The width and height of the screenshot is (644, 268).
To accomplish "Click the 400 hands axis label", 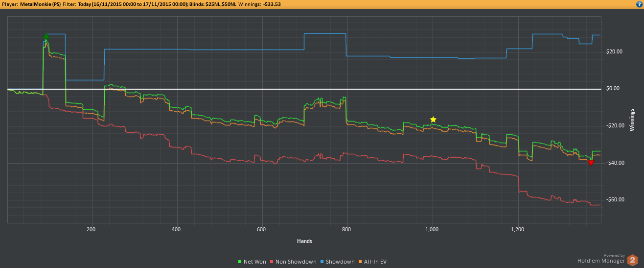I will 176,229.
